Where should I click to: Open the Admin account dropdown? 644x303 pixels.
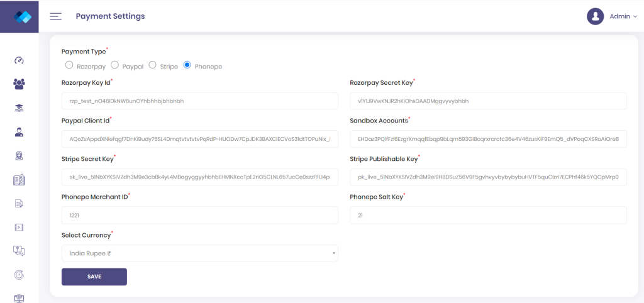click(x=623, y=16)
